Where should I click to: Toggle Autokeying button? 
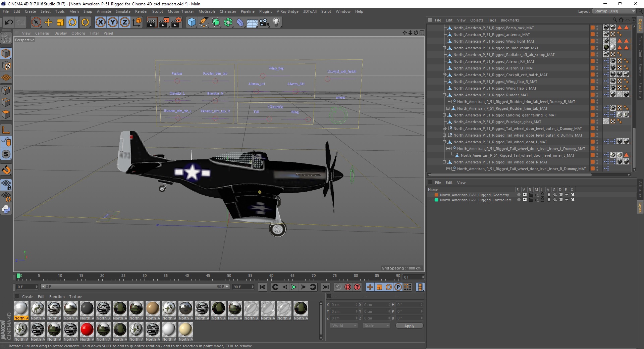click(348, 287)
